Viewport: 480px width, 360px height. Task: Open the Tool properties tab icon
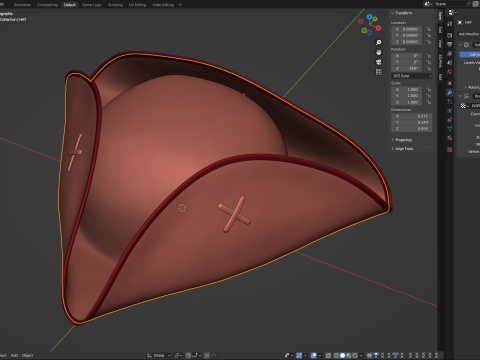point(450,24)
